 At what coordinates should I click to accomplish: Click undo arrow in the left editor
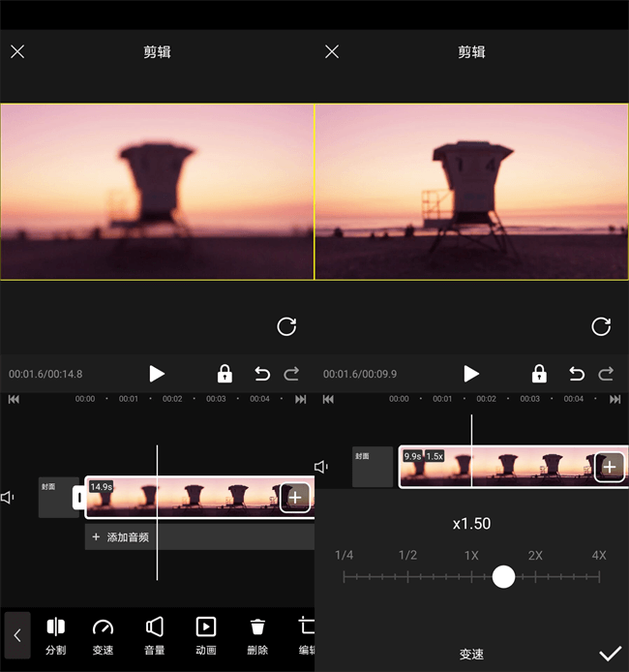tap(261, 374)
